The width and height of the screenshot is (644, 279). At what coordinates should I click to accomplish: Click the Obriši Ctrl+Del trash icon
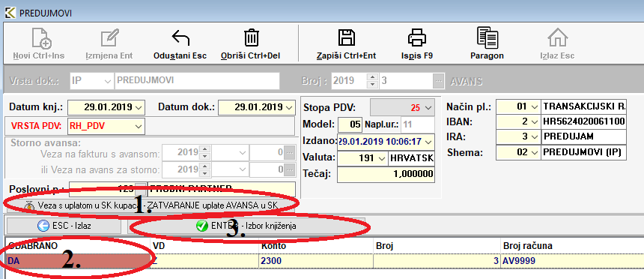(250, 38)
